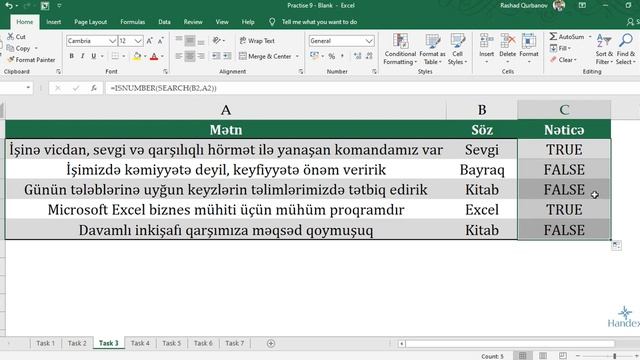
Task: Click Tell me what you want to do
Action: coord(319,22)
